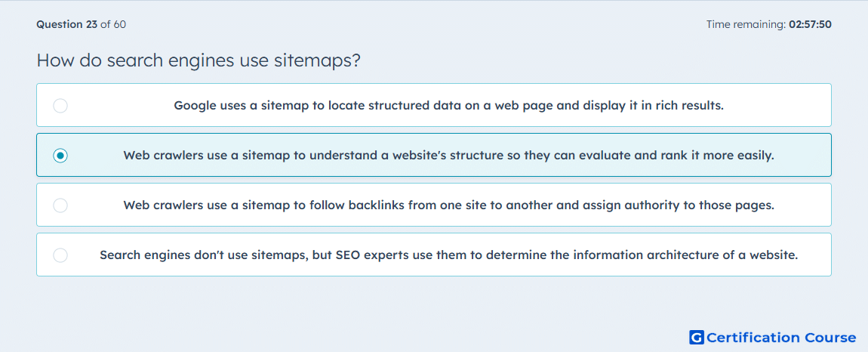
Task: Pick the radio for 'Search engines don't use sitemaps'
Action: (x=60, y=255)
